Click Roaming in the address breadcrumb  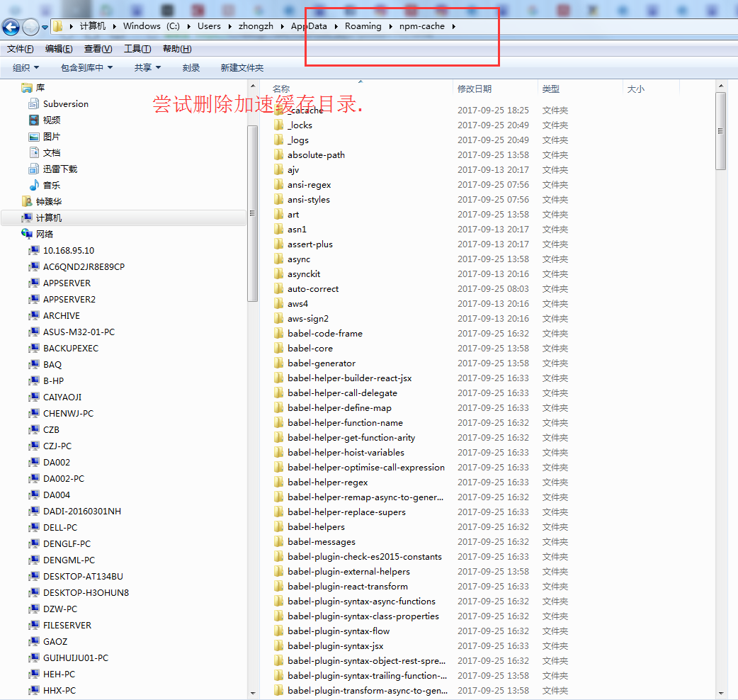click(x=363, y=26)
